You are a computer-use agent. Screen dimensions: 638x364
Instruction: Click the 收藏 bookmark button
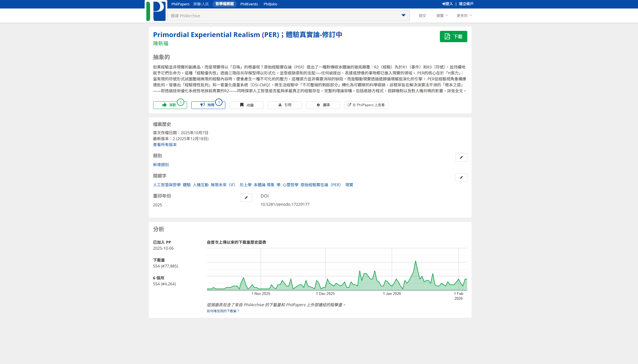point(246,105)
